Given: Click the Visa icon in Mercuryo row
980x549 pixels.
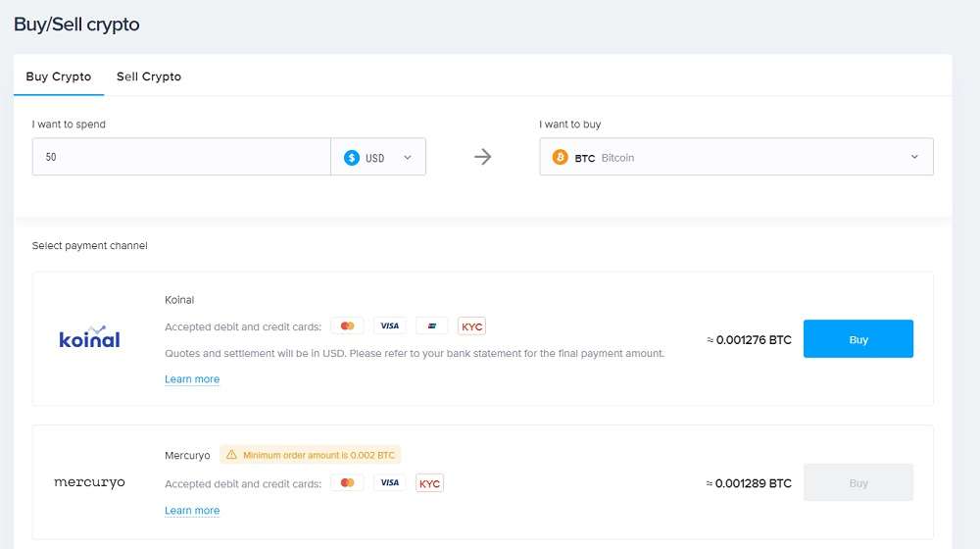Looking at the screenshot, I should click(390, 482).
